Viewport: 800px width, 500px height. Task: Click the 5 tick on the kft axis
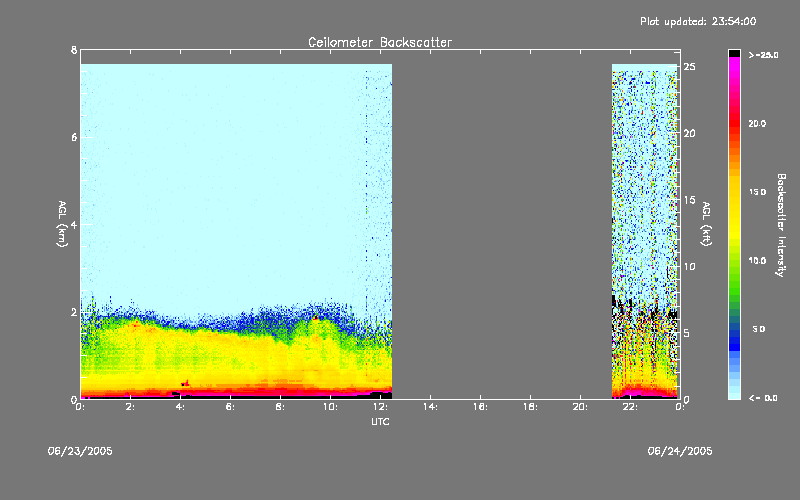tap(687, 333)
